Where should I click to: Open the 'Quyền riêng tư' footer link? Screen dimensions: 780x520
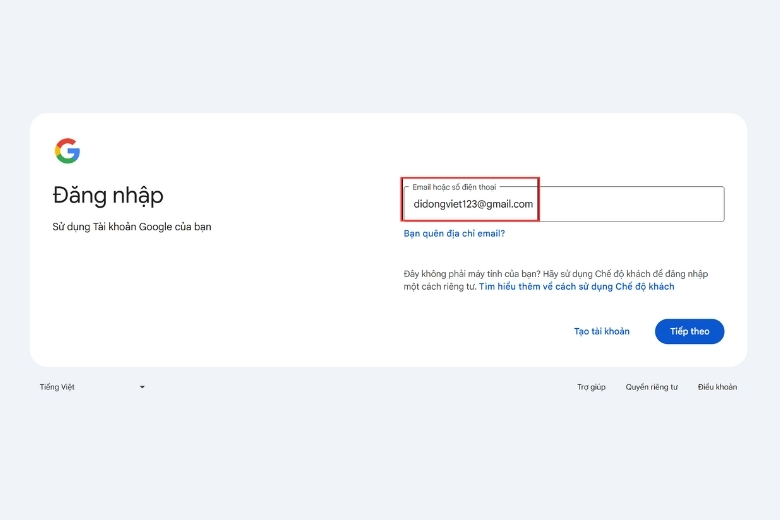(x=652, y=387)
